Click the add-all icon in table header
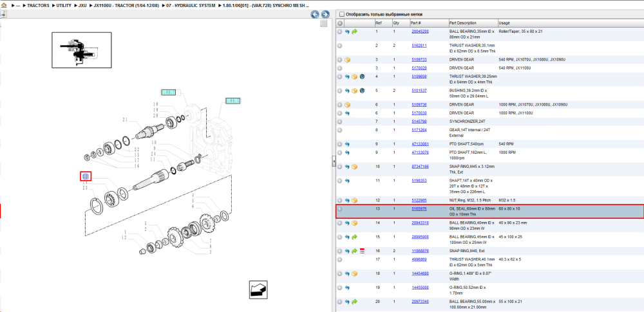 click(x=339, y=23)
